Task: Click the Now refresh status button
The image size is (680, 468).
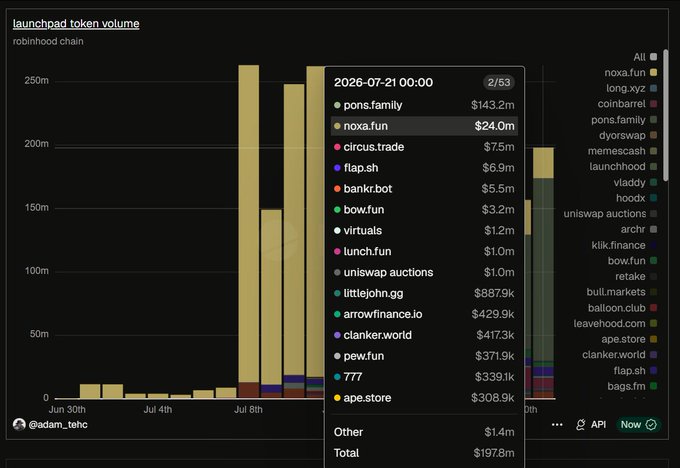Action: 638,425
